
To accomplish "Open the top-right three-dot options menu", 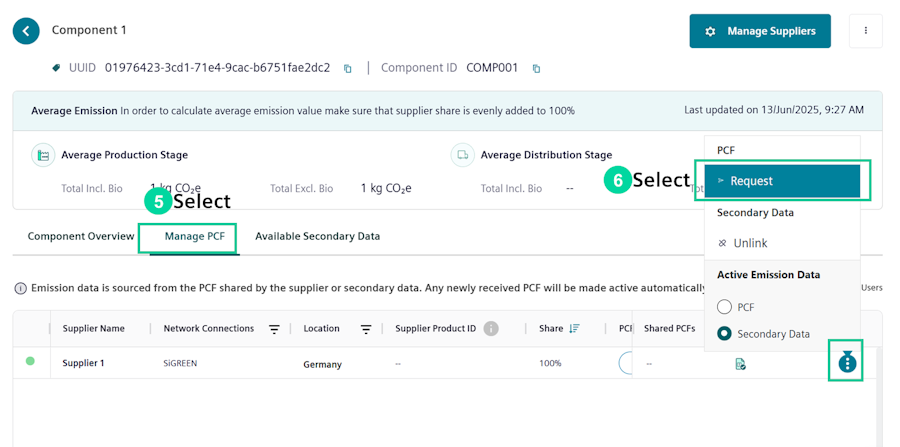I will tap(865, 31).
